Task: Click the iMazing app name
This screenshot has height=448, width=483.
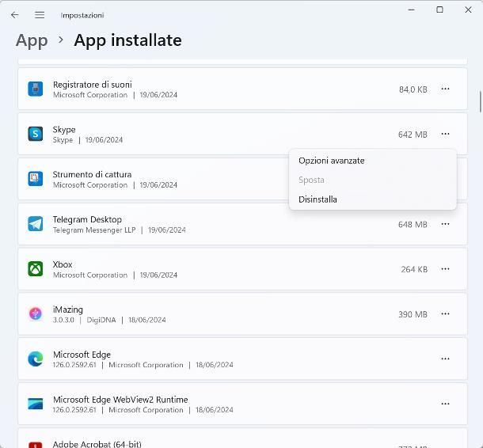Action: 68,309
